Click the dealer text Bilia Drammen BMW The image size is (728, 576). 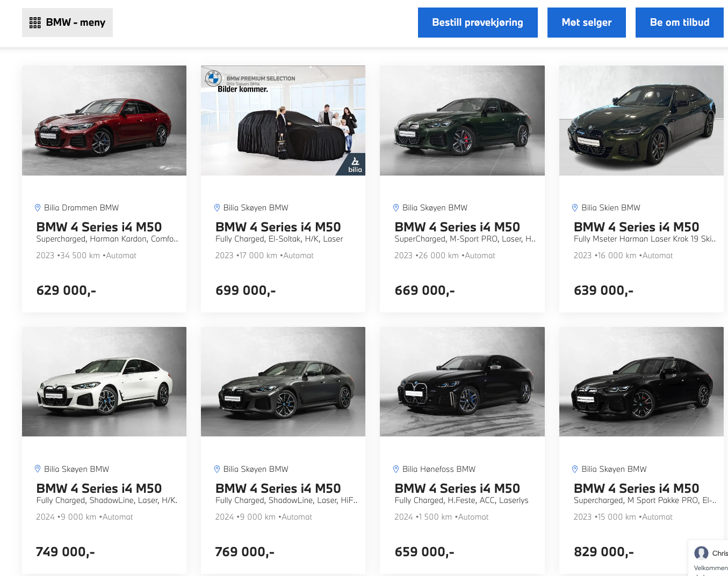point(82,208)
